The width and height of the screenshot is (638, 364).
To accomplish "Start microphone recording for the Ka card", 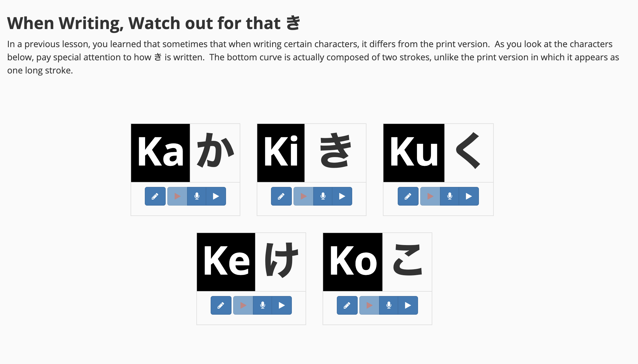I will (x=197, y=196).
